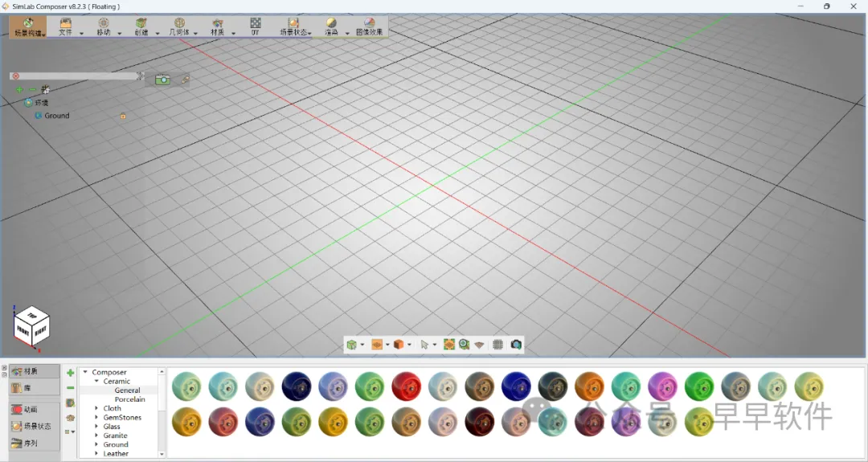
Task: Collapse the Composer tree node
Action: tap(85, 372)
